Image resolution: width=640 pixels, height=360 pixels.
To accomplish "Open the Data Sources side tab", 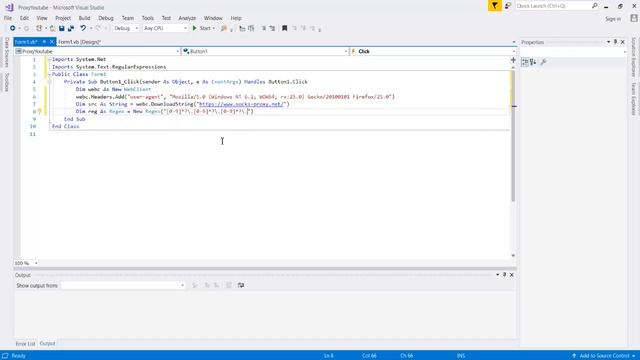I will [x=7, y=52].
